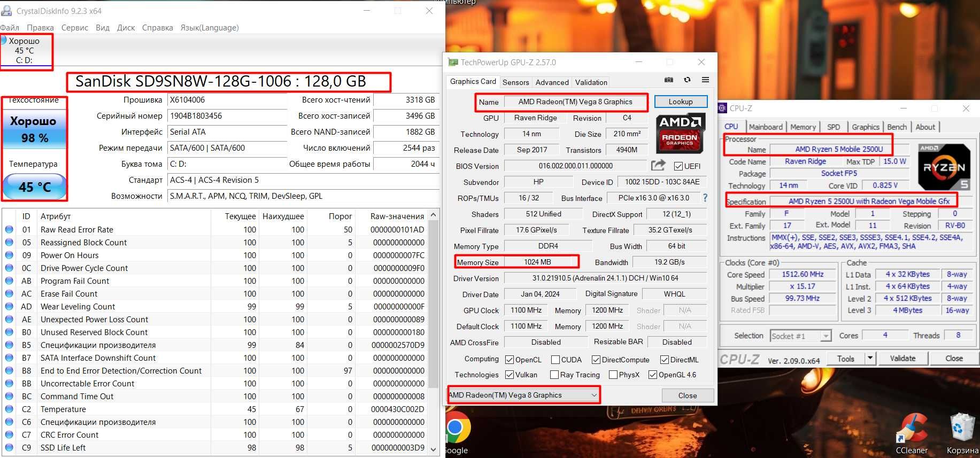Screen dimensions: 980x458
Task: Open CPU-Z Socket #1 selection dropdown
Action: [x=800, y=336]
